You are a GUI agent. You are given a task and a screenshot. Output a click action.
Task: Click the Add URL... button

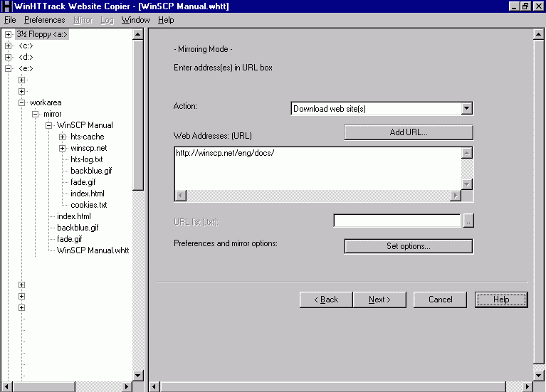tap(409, 132)
